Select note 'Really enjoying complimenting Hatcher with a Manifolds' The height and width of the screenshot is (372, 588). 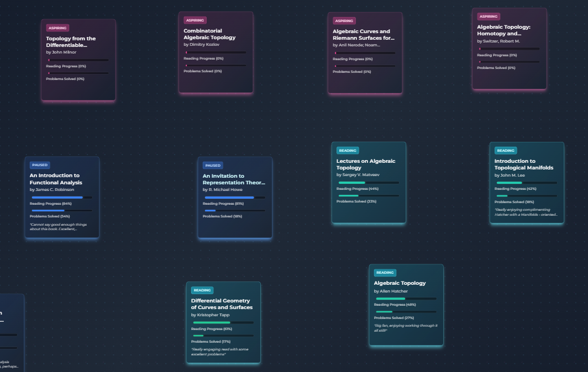tap(526, 212)
